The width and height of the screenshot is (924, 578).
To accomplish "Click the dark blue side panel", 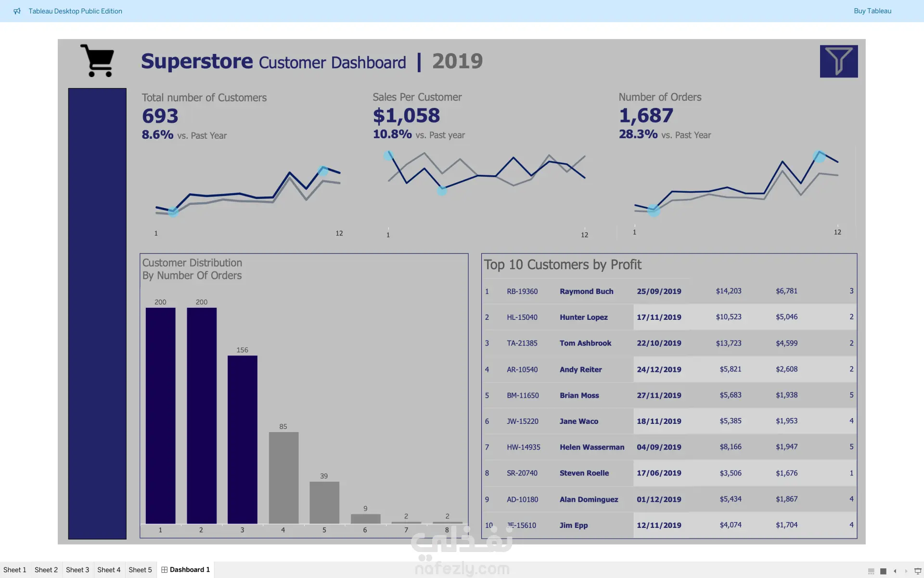I will coord(97,313).
